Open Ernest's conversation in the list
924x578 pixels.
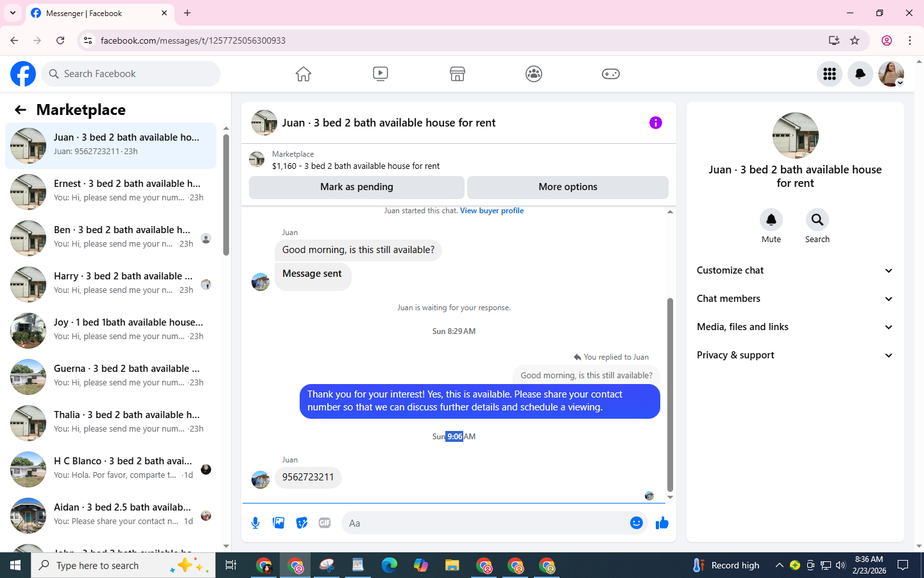click(x=110, y=192)
